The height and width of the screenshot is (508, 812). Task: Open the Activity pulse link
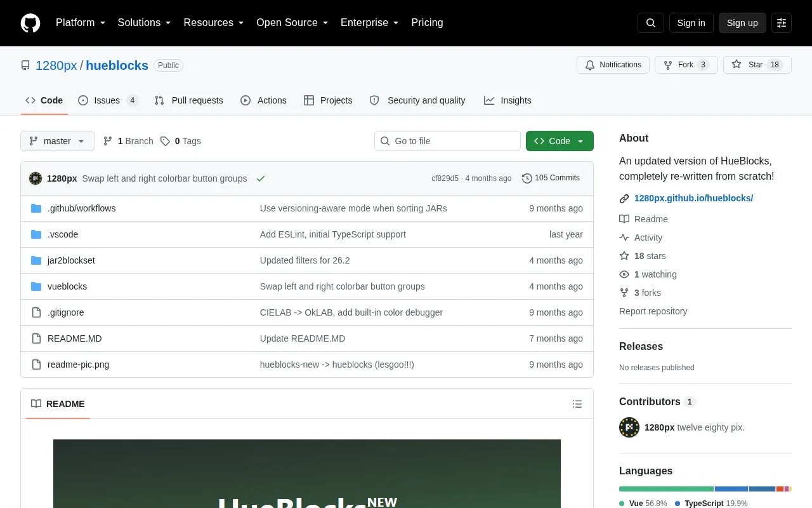641,237
